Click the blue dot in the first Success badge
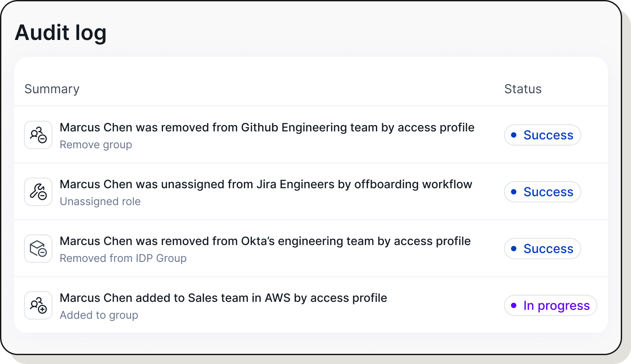This screenshot has width=631, height=364. pyautogui.click(x=514, y=135)
